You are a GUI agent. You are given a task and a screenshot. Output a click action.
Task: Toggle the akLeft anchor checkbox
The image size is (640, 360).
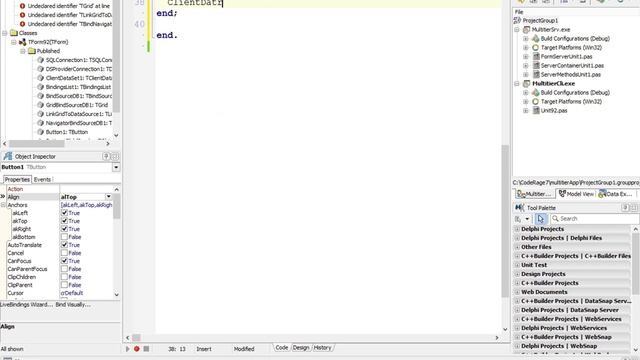click(64, 213)
